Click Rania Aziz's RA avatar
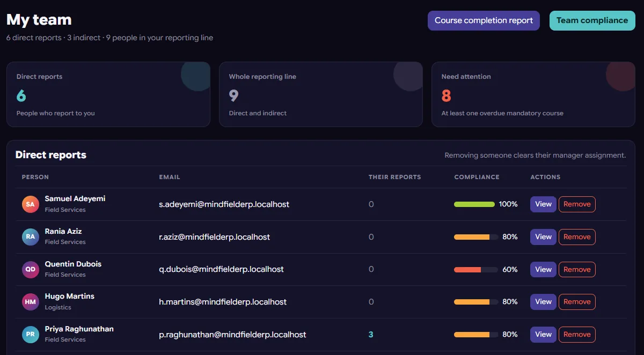 (31, 237)
